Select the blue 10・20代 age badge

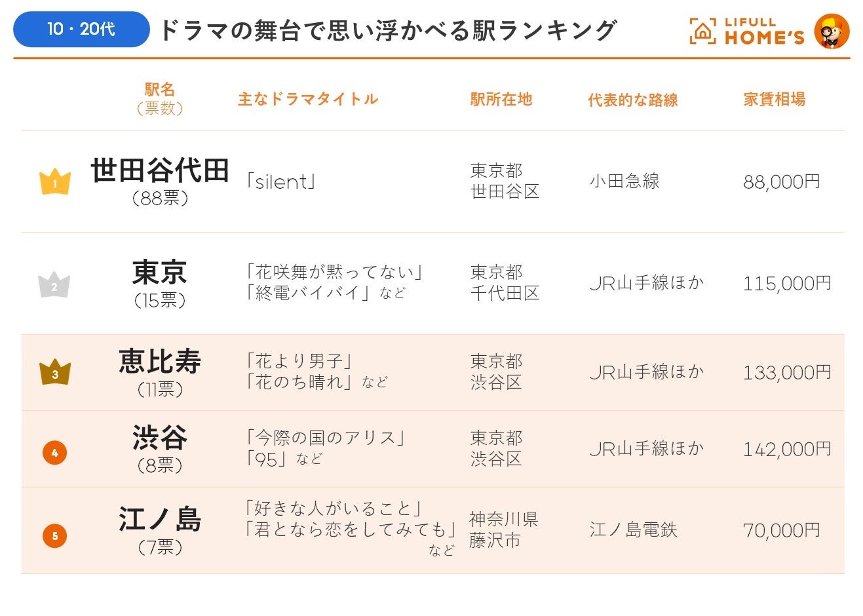pyautogui.click(x=81, y=29)
